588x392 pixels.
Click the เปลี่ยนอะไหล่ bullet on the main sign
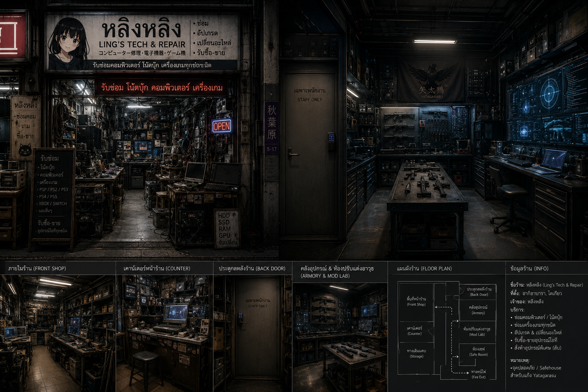click(213, 43)
